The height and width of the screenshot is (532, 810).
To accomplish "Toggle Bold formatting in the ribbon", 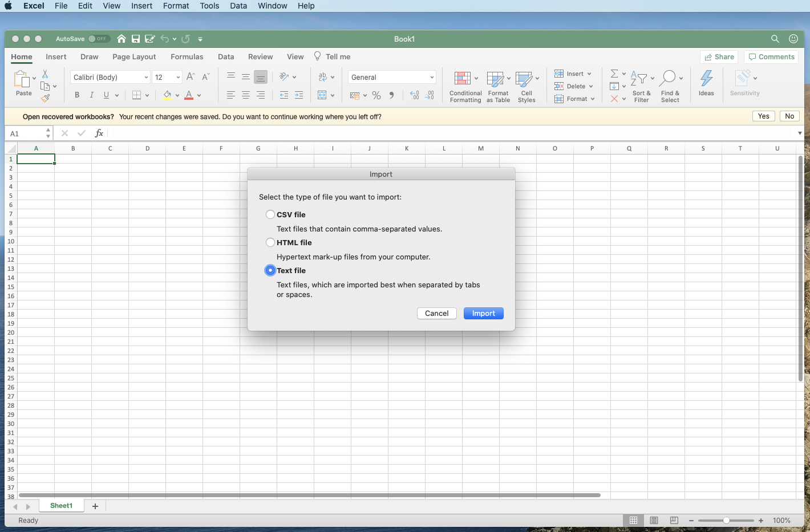I will pos(77,95).
